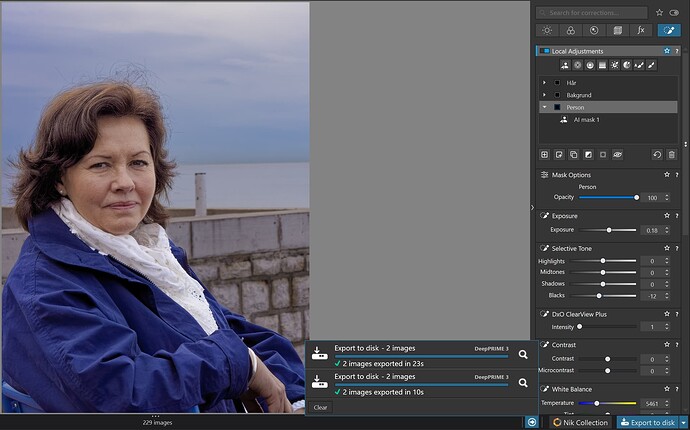
Task: Adjust the Mask Opacity slider
Action: tap(607, 198)
